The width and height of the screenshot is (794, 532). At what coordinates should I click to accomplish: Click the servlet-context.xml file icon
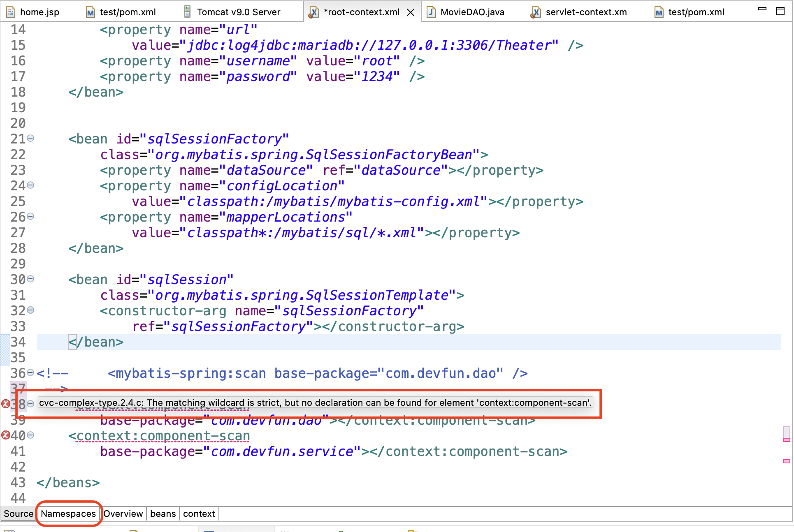[536, 12]
